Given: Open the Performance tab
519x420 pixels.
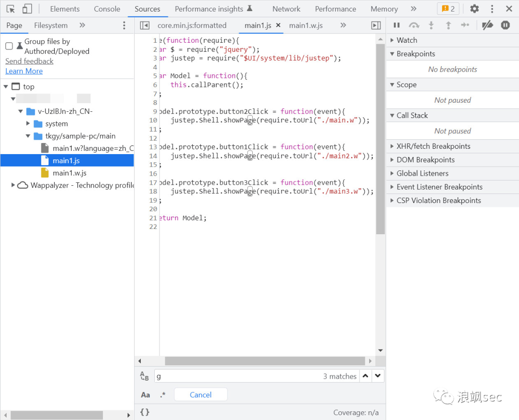Looking at the screenshot, I should pyautogui.click(x=335, y=9).
